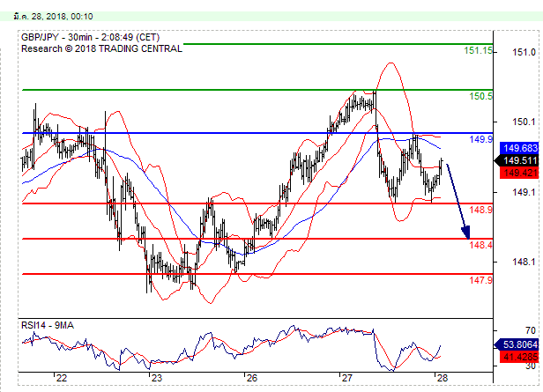Click the blue 149.683 price tag

pos(519,148)
